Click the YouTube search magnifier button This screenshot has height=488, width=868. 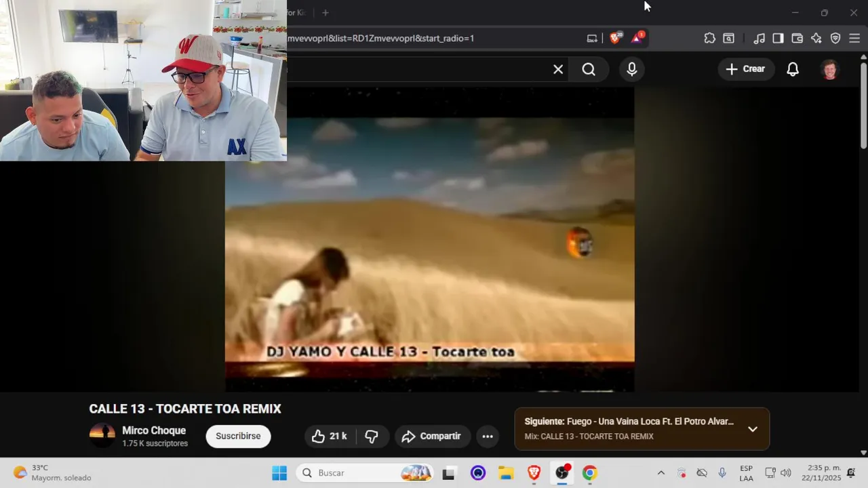point(589,69)
